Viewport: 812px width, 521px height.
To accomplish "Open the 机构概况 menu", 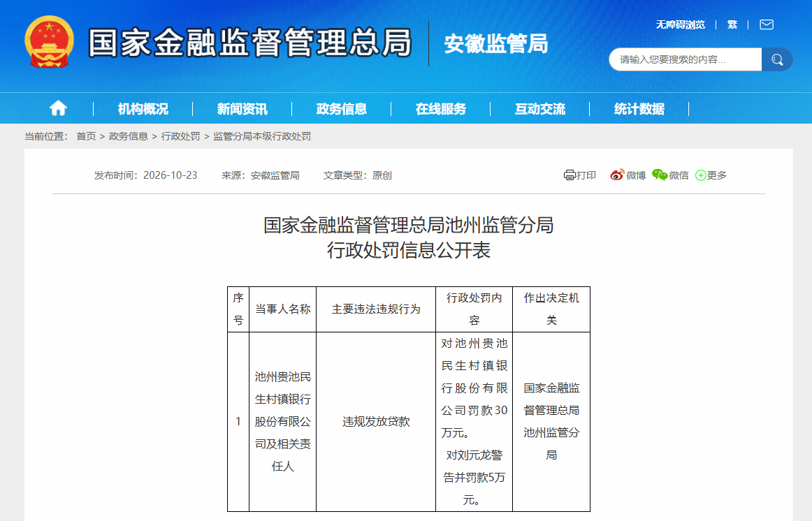I will (143, 109).
